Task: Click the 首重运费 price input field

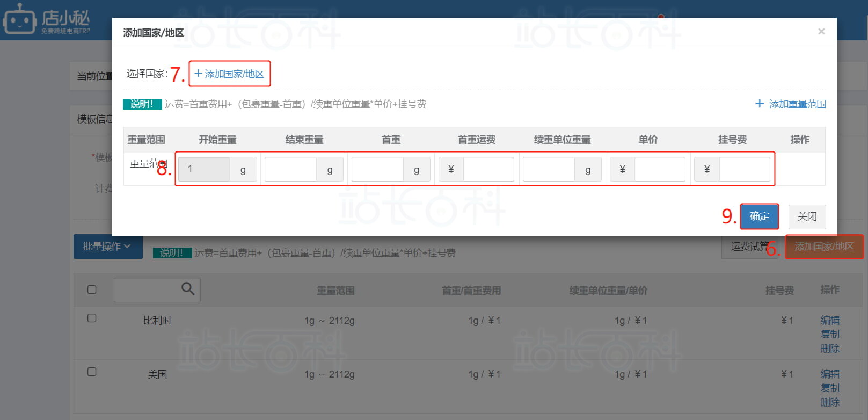Action: [488, 170]
